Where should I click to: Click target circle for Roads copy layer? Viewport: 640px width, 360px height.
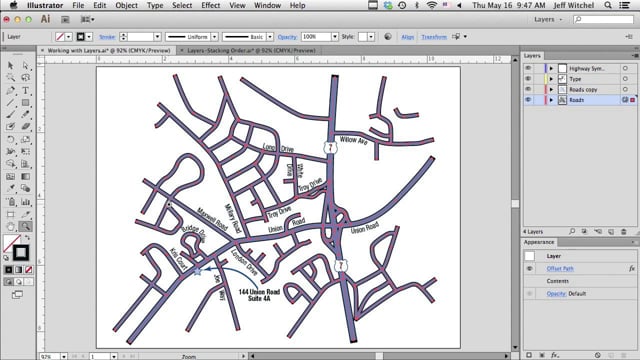coord(625,89)
